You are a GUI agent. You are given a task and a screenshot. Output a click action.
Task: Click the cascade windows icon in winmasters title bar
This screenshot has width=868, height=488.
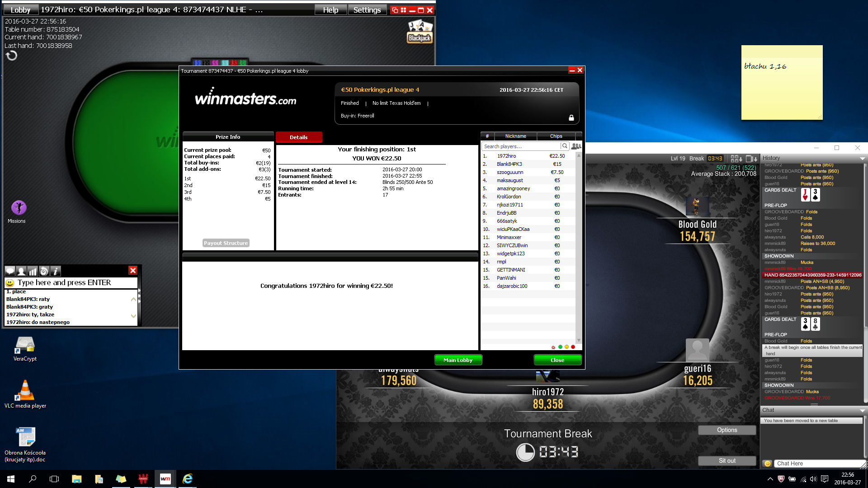395,10
